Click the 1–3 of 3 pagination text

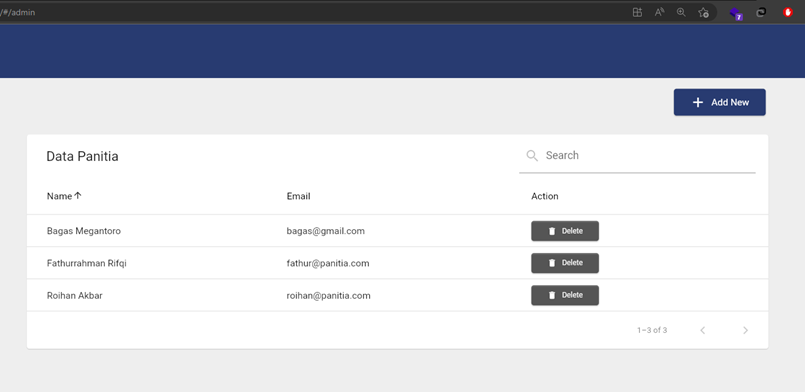click(x=652, y=330)
